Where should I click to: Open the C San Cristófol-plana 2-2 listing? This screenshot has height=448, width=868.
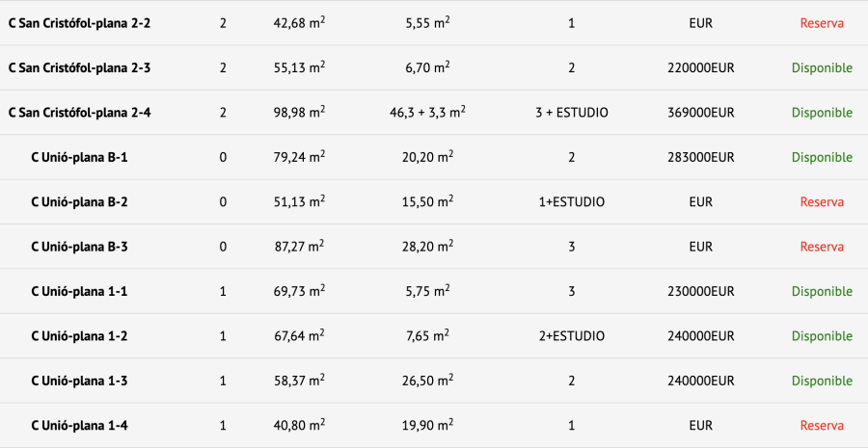79,23
